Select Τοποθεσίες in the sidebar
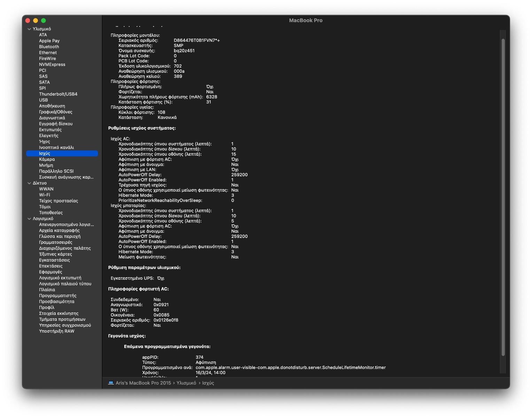 coord(51,212)
